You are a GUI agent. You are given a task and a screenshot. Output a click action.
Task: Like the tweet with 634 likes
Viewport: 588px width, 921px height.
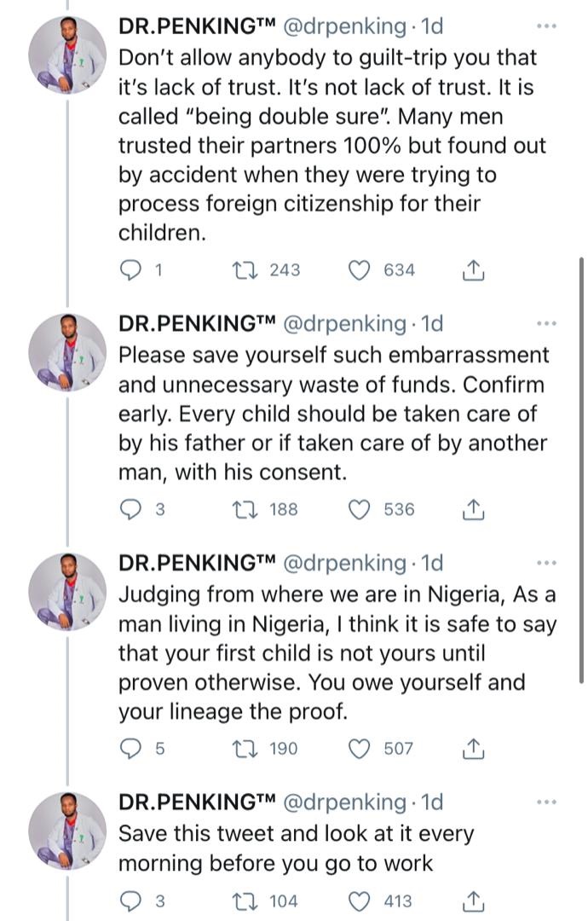360,270
